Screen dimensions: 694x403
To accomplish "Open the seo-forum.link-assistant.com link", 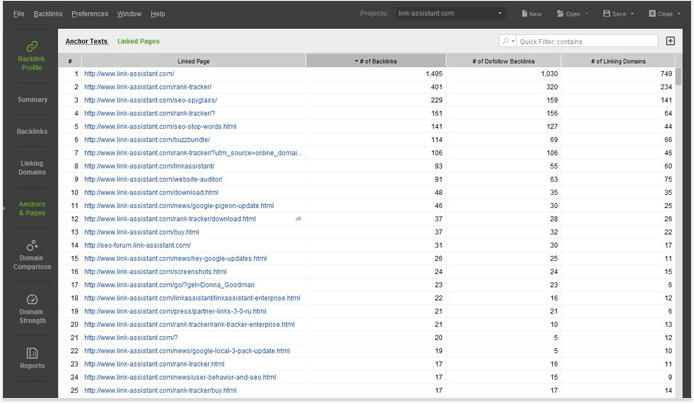I will [x=137, y=245].
